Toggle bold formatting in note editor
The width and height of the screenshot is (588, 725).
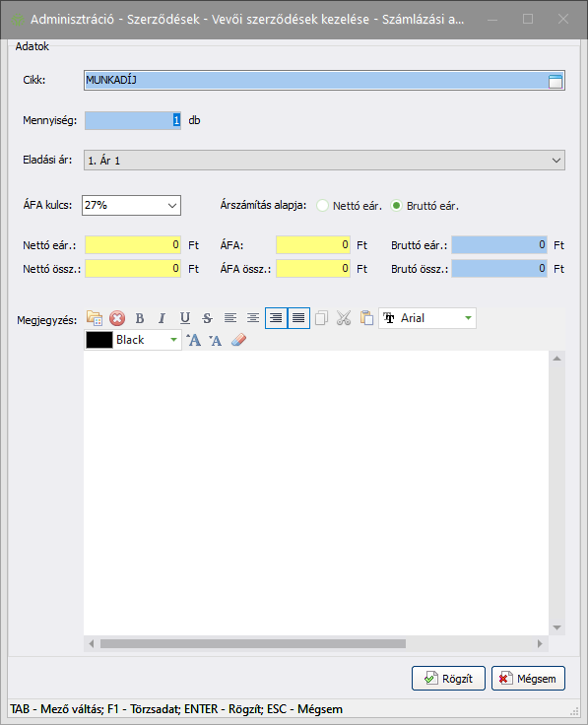coord(140,318)
